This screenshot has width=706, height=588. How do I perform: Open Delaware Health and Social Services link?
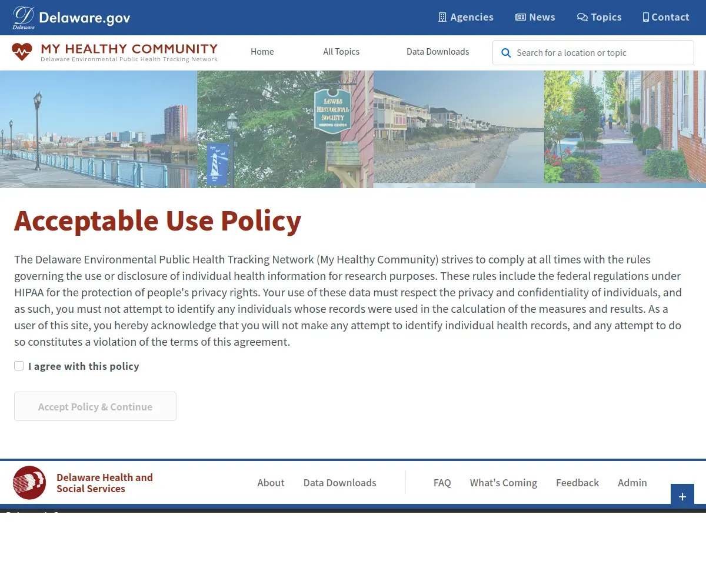click(105, 483)
